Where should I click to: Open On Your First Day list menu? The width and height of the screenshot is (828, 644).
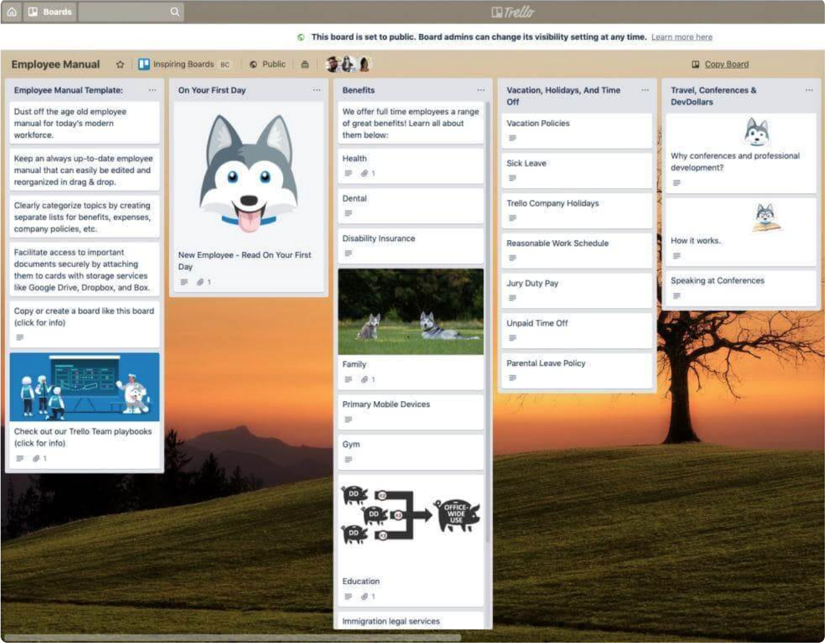tap(316, 90)
